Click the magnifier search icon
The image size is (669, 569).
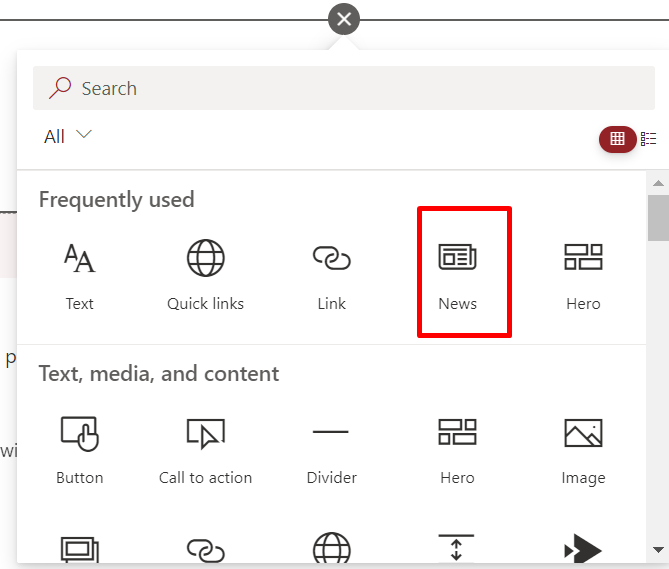(60, 88)
